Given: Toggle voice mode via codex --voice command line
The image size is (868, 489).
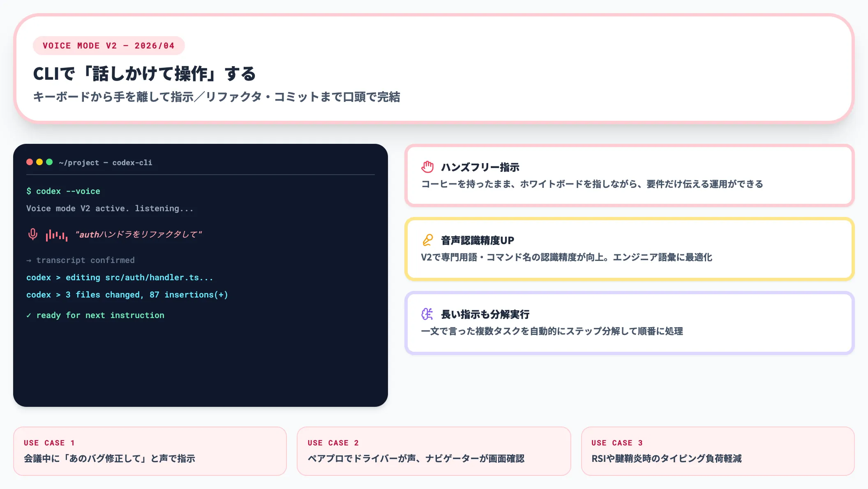Looking at the screenshot, I should 63,191.
